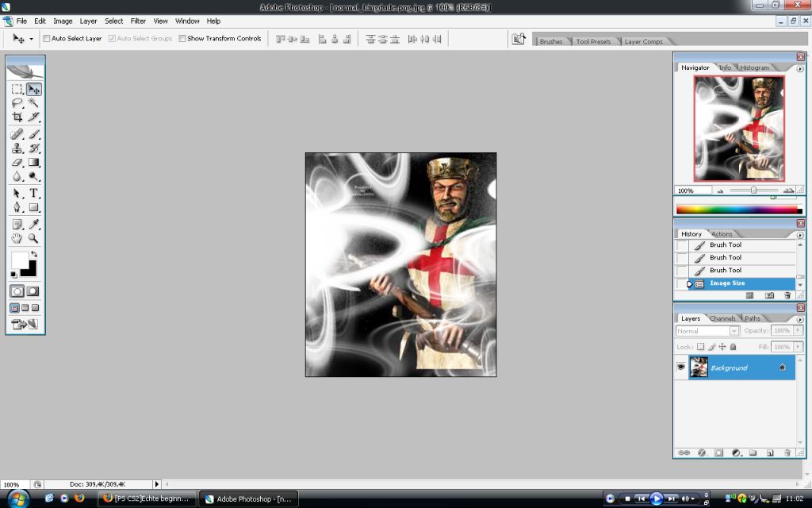Toggle the lock transparent pixels icon

point(700,347)
